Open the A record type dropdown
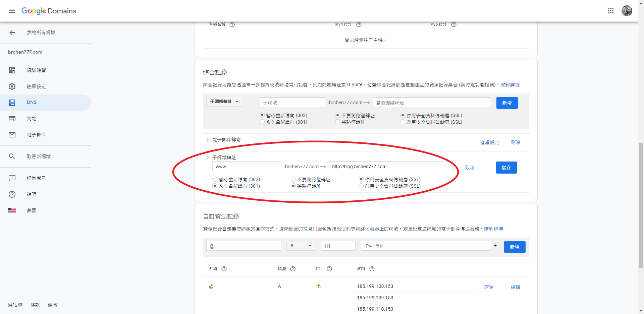This screenshot has height=314, width=644. point(301,246)
